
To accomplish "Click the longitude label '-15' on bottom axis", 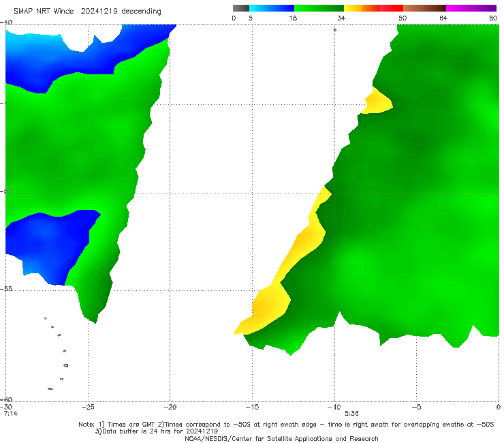I will coord(252,407).
